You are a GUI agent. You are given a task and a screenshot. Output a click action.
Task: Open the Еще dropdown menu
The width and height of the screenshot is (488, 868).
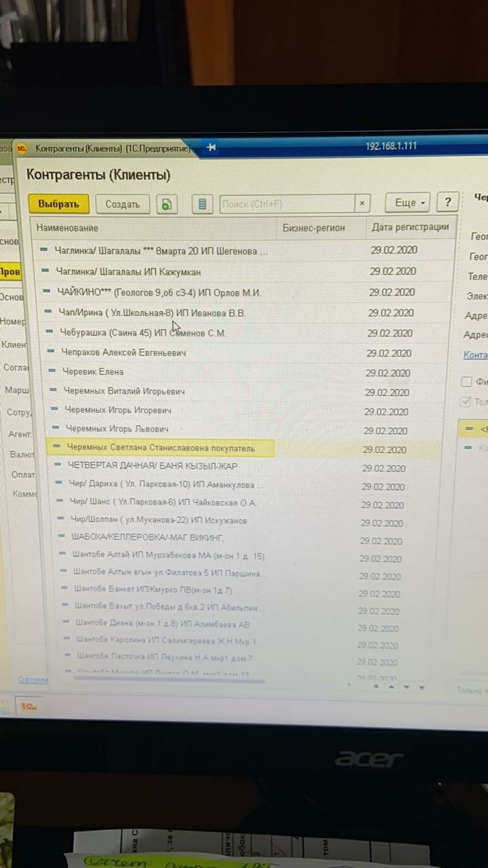point(409,203)
